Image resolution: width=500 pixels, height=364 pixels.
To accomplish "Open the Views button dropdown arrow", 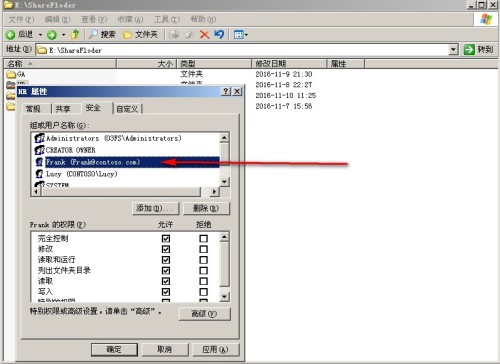I will pos(246,35).
